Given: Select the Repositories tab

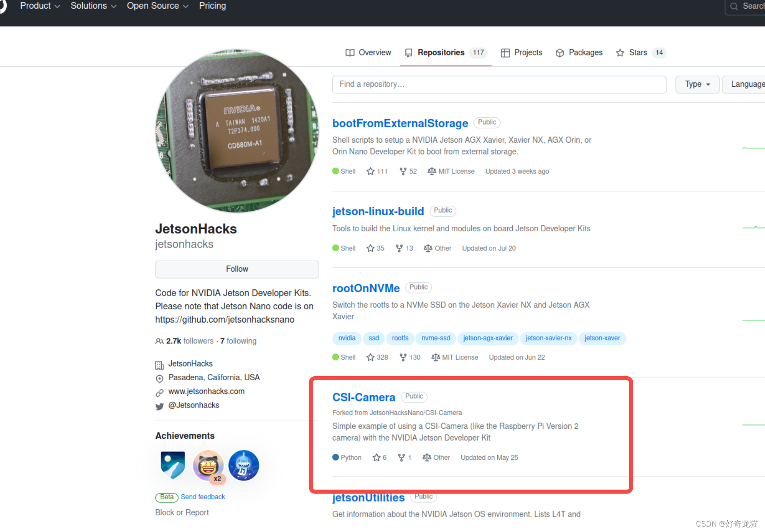Looking at the screenshot, I should 446,53.
